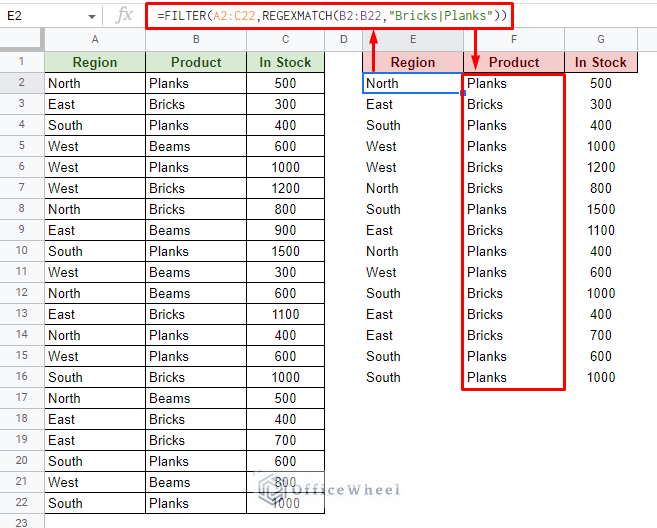The height and width of the screenshot is (528, 657).
Task: Select cell E2 containing North
Action: pos(413,83)
